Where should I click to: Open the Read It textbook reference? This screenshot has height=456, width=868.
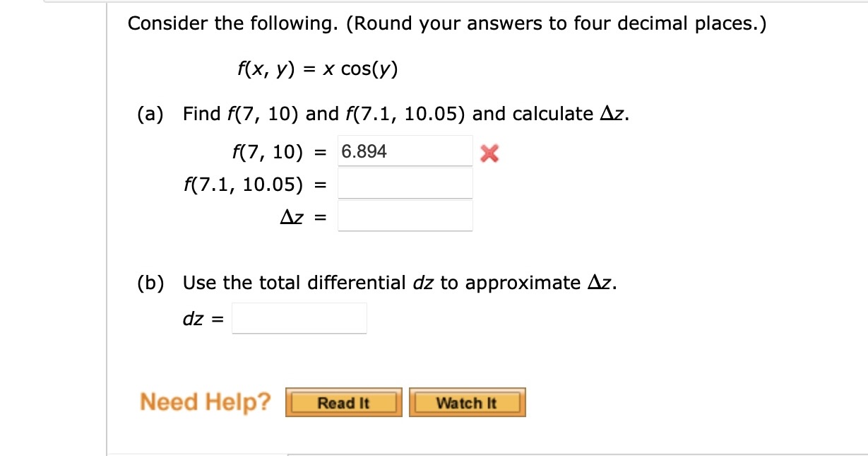coord(343,402)
